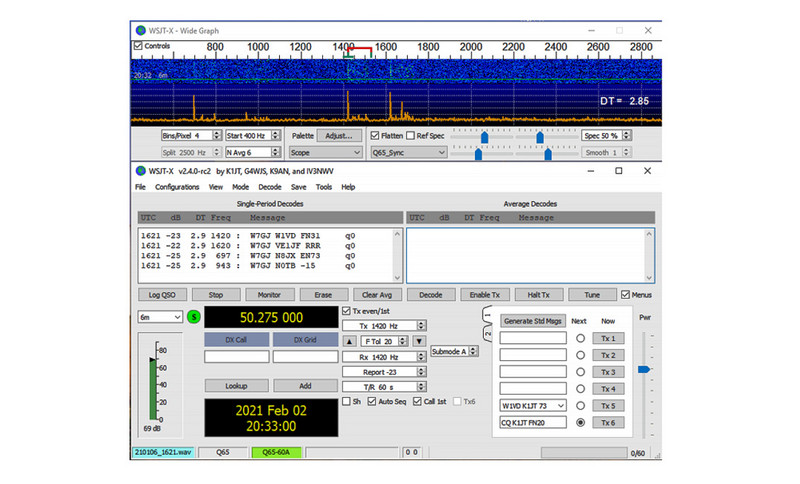
Task: Adjust the Submode A spinner
Action: pyautogui.click(x=473, y=351)
